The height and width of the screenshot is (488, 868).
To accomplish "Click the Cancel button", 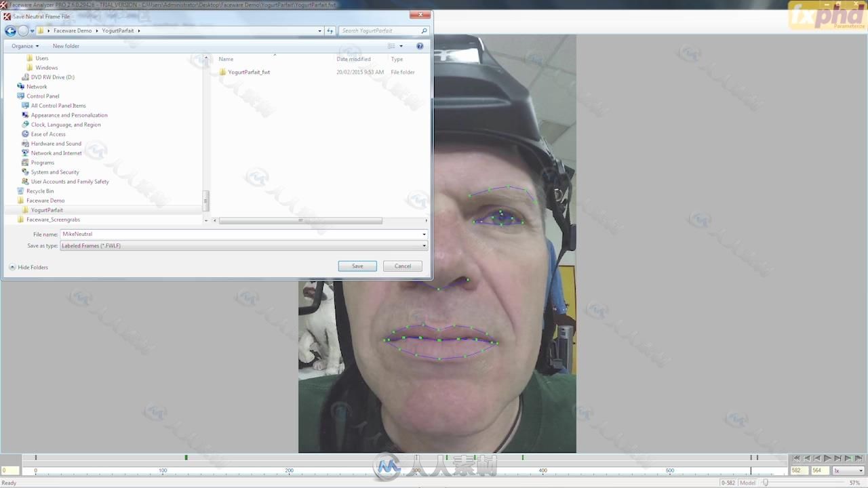I will pyautogui.click(x=403, y=266).
